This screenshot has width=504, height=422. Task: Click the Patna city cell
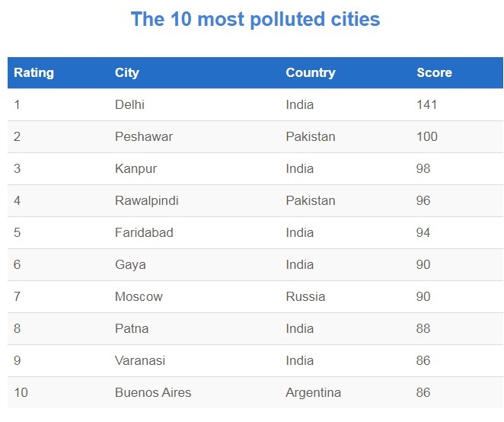point(132,329)
